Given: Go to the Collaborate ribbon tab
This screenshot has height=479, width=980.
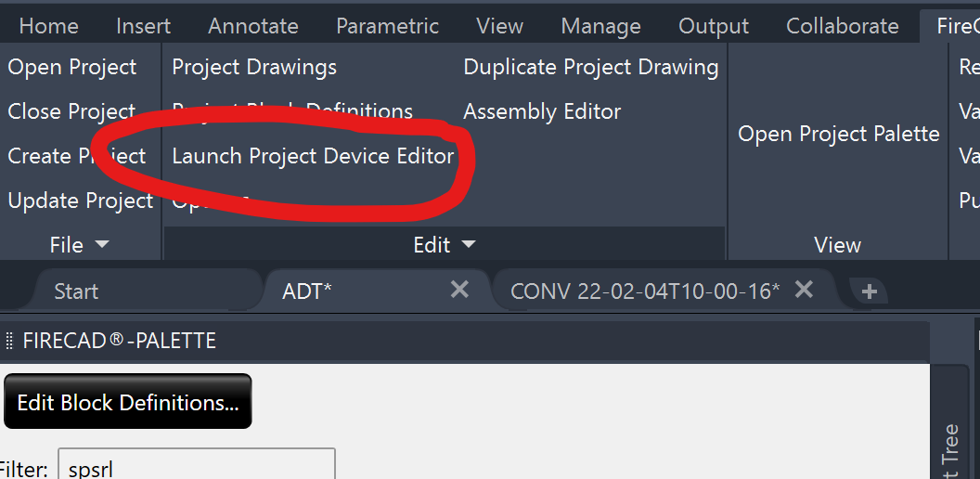Looking at the screenshot, I should [843, 26].
